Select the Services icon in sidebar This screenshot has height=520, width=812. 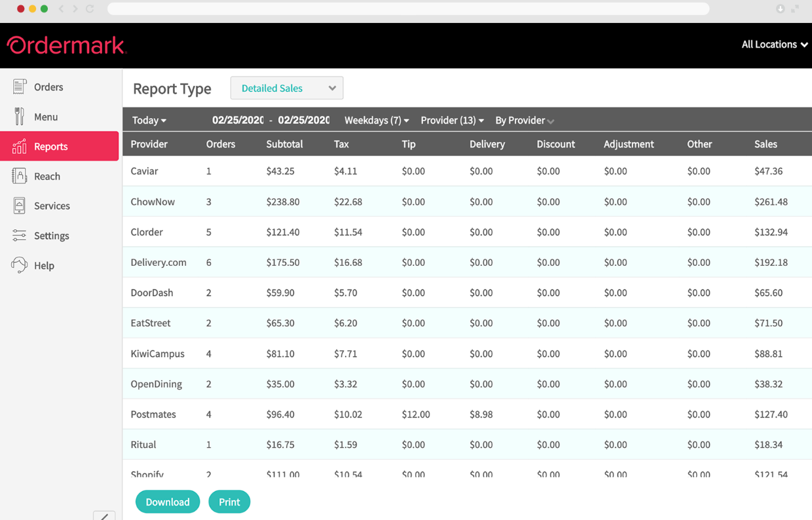[x=19, y=205]
